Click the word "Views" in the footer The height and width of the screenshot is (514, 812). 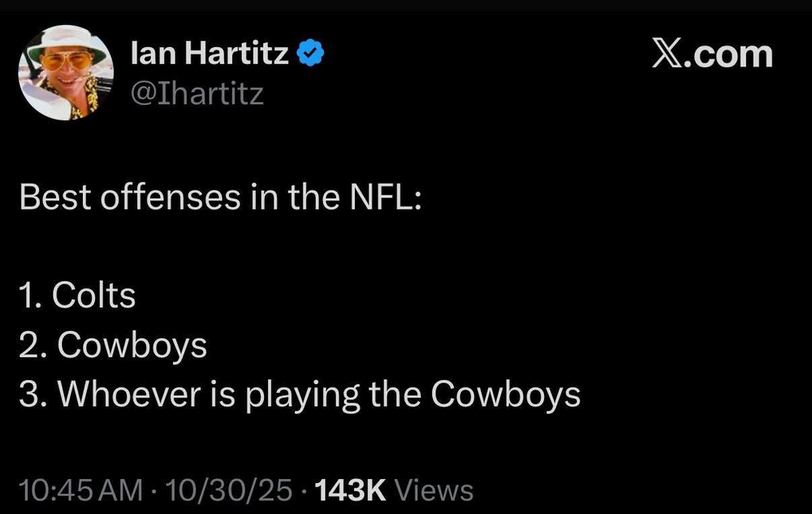[437, 490]
